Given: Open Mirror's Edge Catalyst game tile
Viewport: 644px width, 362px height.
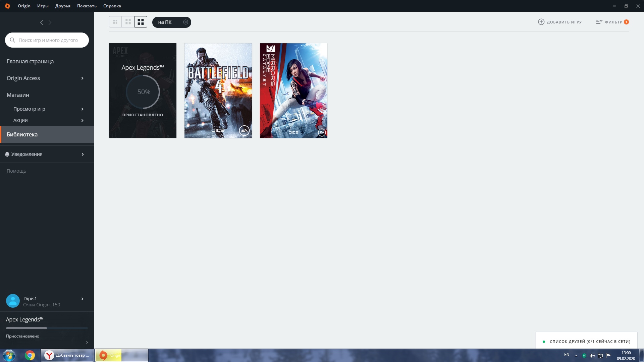Looking at the screenshot, I should 293,90.
